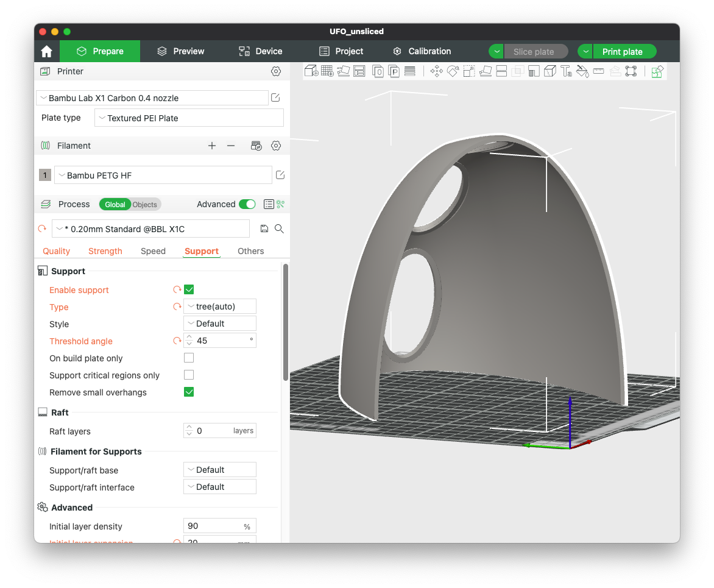Select the Color painting bucket tool
Screen dimensions: 714x588
pos(582,71)
